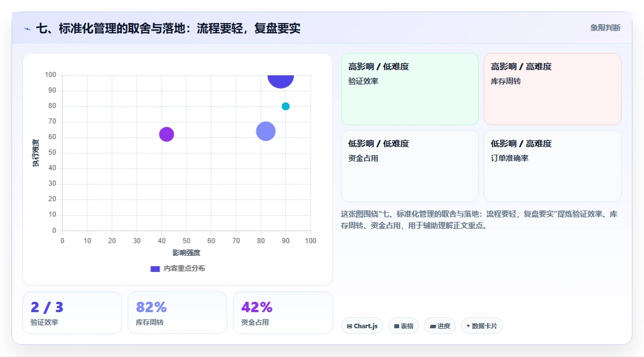644x357 pixels.
Task: Click the 进度 tag chip
Action: coord(440,326)
